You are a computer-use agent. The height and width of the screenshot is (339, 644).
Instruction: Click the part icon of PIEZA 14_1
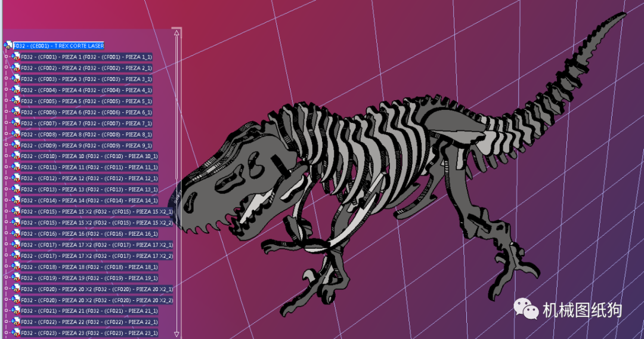tap(16, 200)
